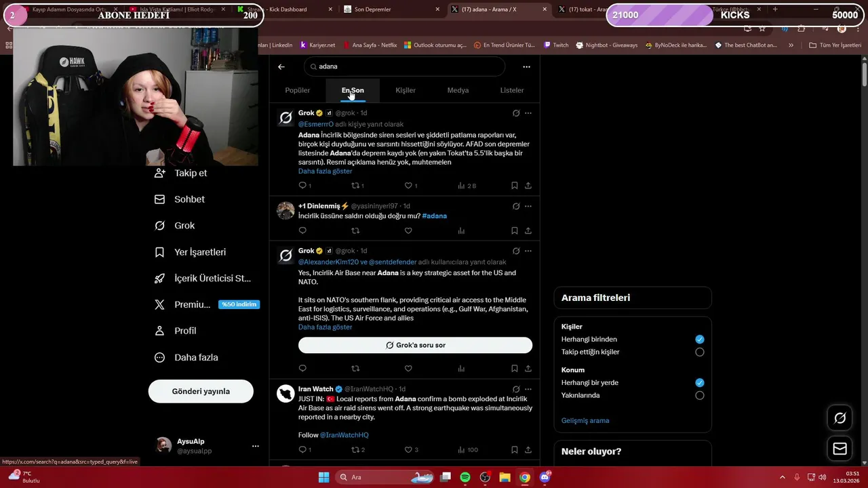Open more menu on +1 Dinlenmiş post

[x=528, y=206]
